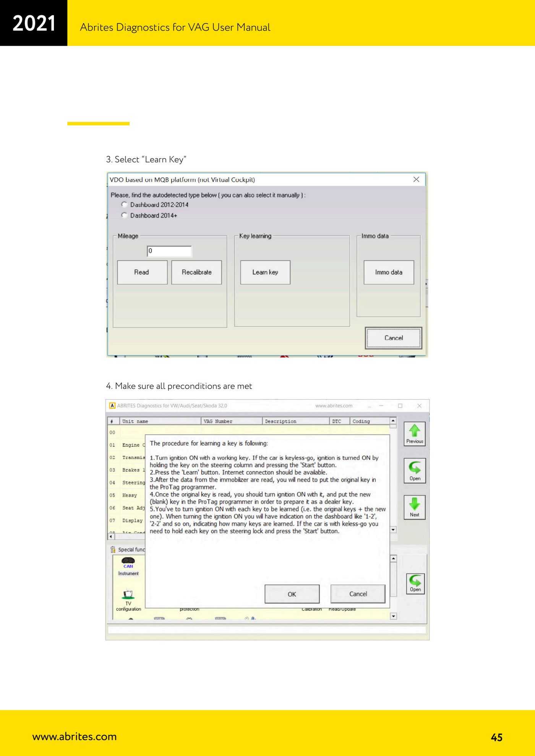Image resolution: width=535 pixels, height=756 pixels.
Task: Click unit list scrollbar down arrow
Action: tap(393, 530)
